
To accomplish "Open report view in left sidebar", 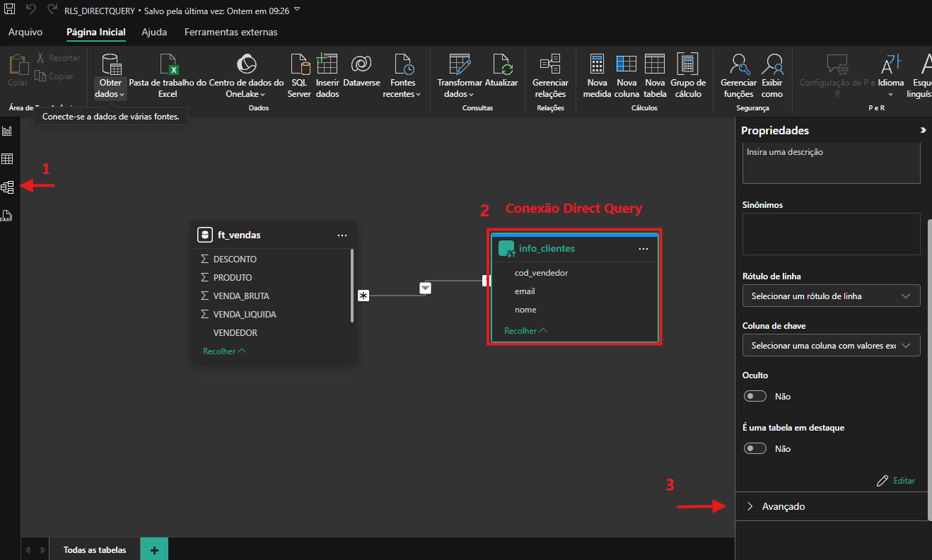I will [8, 131].
